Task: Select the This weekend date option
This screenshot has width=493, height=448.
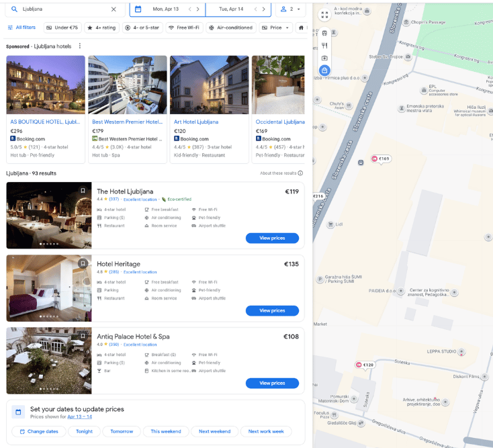Action: pos(165,431)
